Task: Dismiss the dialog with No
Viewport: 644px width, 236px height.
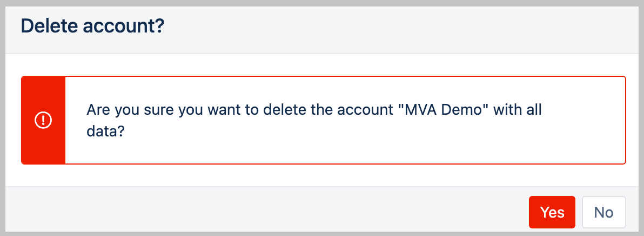Action: click(603, 212)
